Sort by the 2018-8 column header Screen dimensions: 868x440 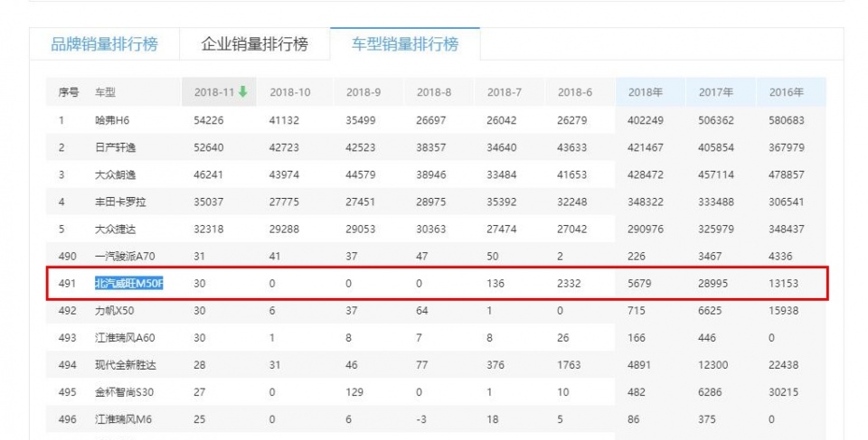point(433,92)
